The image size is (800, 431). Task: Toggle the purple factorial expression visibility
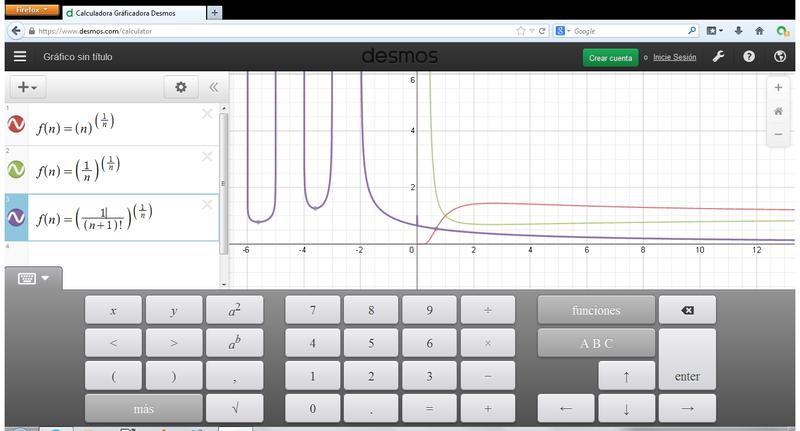(16, 217)
